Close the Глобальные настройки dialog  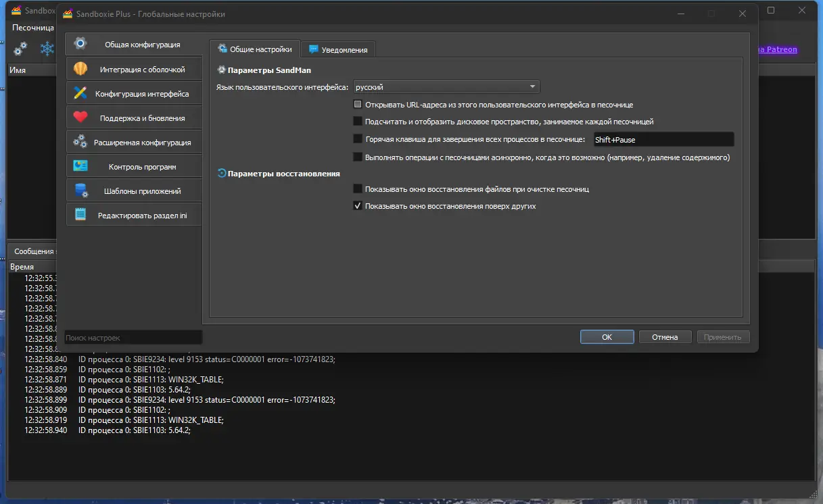[x=743, y=14]
